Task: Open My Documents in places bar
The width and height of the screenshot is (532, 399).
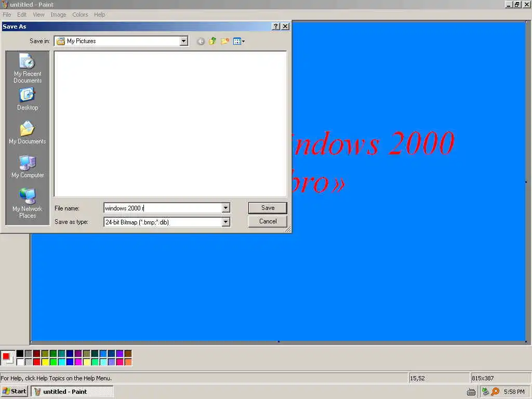Action: coord(28,132)
